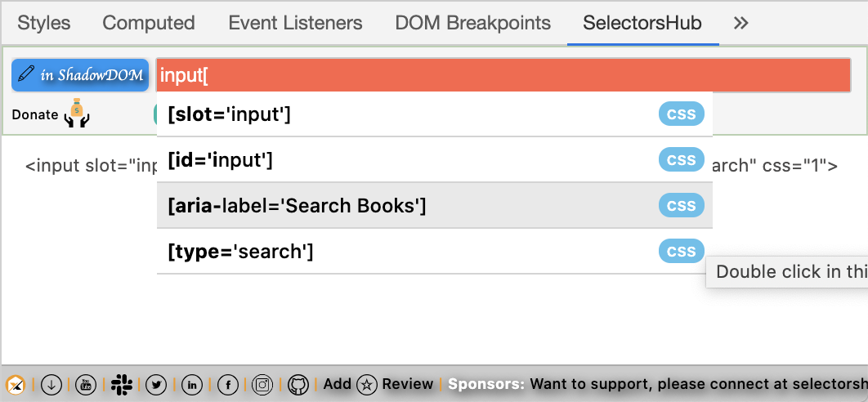This screenshot has height=402, width=868.
Task: Click the Donate money bag icon
Action: pos(77,114)
